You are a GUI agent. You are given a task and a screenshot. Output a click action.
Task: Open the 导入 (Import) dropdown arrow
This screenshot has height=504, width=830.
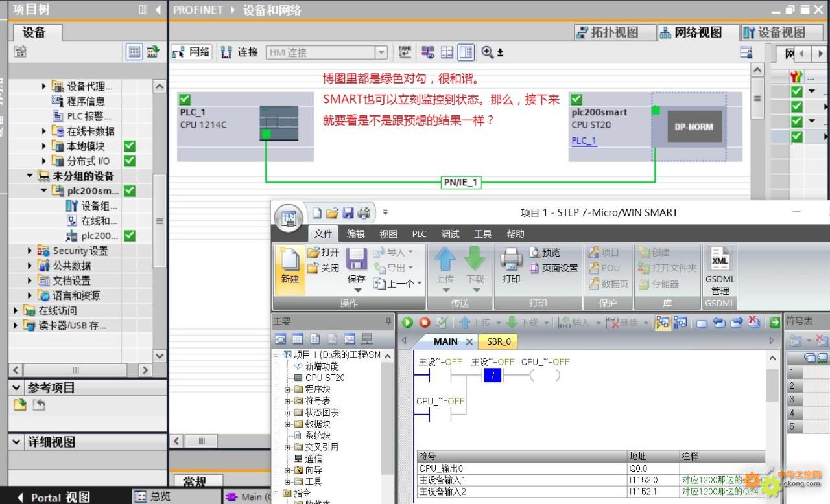click(x=410, y=252)
